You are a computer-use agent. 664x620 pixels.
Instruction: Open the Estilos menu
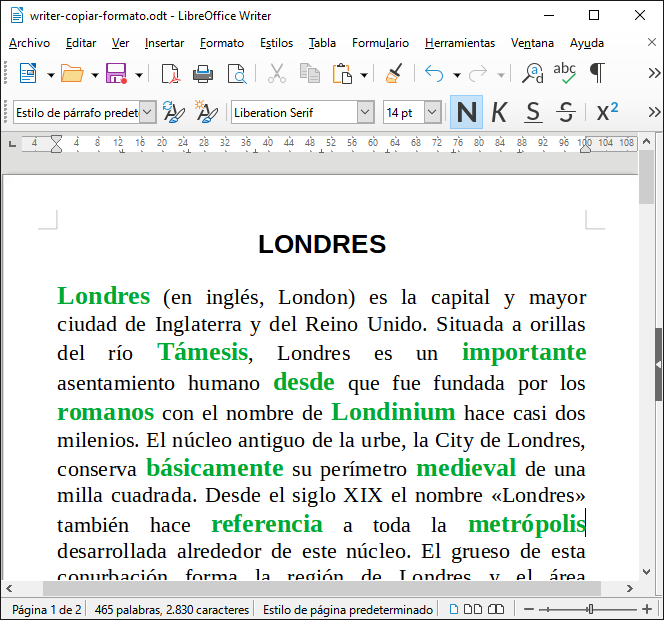coord(276,43)
